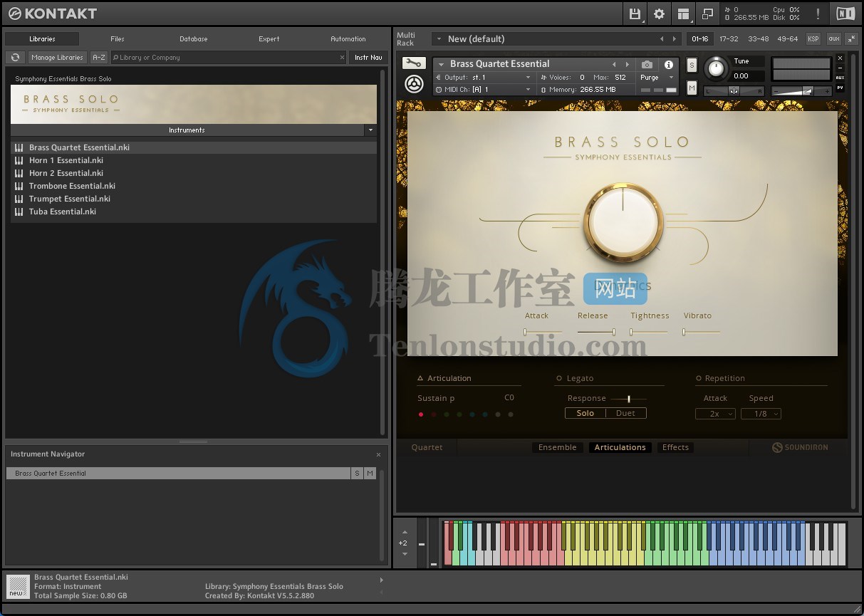Viewport: 864px width, 616px height.
Task: Close the Instrument Navigator pane
Action: coord(378,454)
